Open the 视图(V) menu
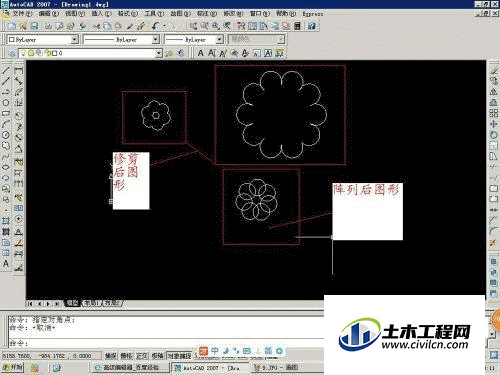 pyautogui.click(x=75, y=14)
